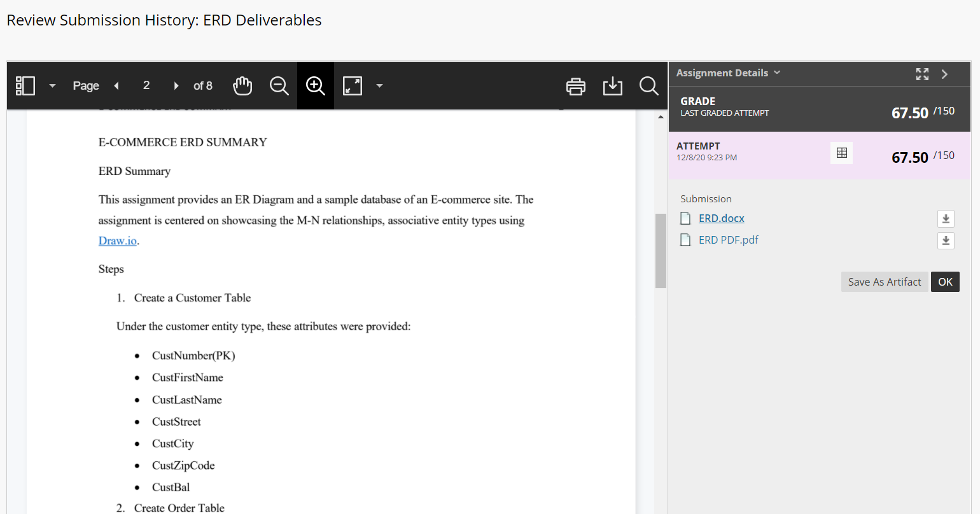Image resolution: width=980 pixels, height=514 pixels.
Task: Select the attempt dated 12/8/20 9:23 PM
Action: (820, 155)
